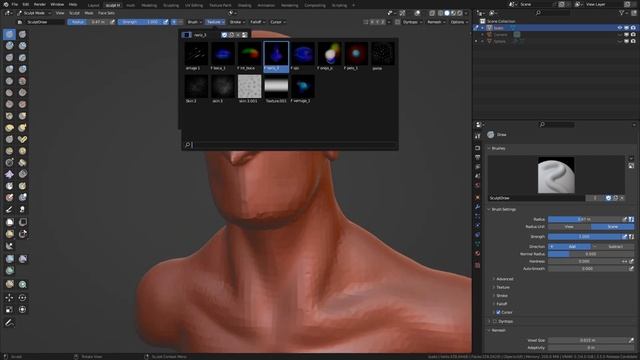Toggle busto render camera icon in outliner
The height and width of the screenshot is (360, 640).
tap(633, 28)
